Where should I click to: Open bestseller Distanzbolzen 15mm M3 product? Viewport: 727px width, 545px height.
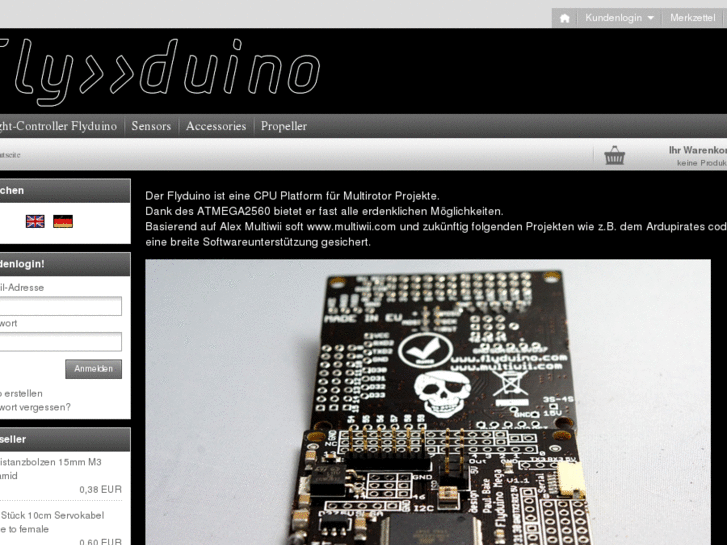point(51,468)
